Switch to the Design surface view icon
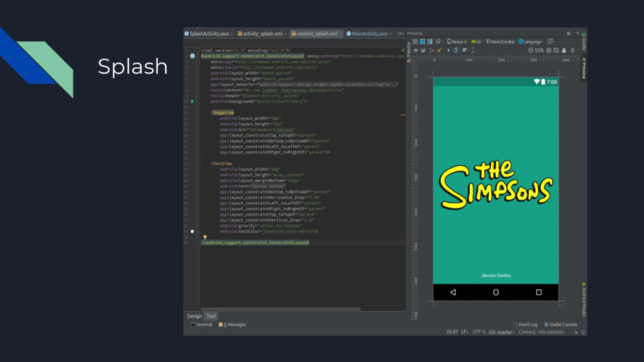 tap(415, 41)
